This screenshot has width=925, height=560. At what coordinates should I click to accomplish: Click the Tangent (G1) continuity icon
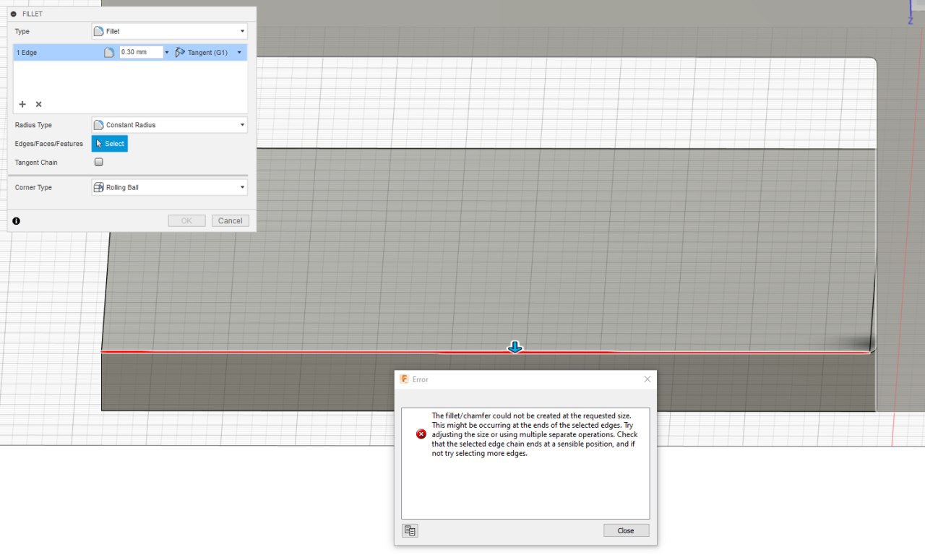181,52
